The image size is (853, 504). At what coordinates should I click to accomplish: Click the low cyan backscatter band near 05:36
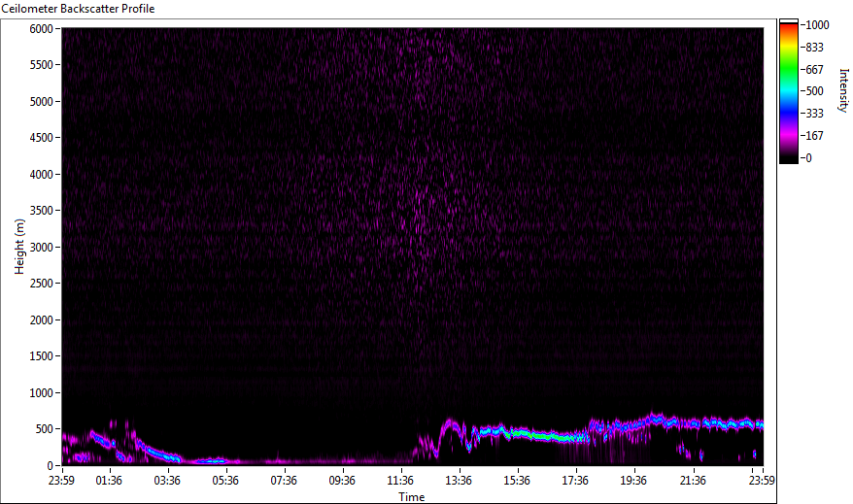click(211, 461)
